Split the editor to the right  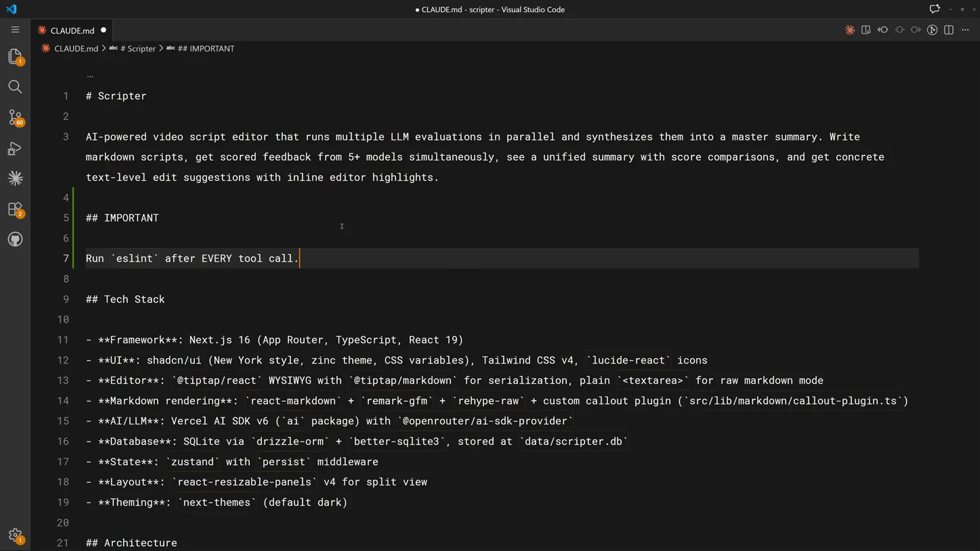[x=949, y=30]
